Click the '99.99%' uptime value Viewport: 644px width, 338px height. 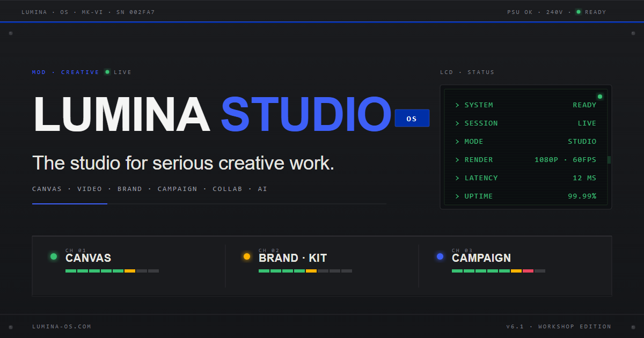tap(582, 196)
